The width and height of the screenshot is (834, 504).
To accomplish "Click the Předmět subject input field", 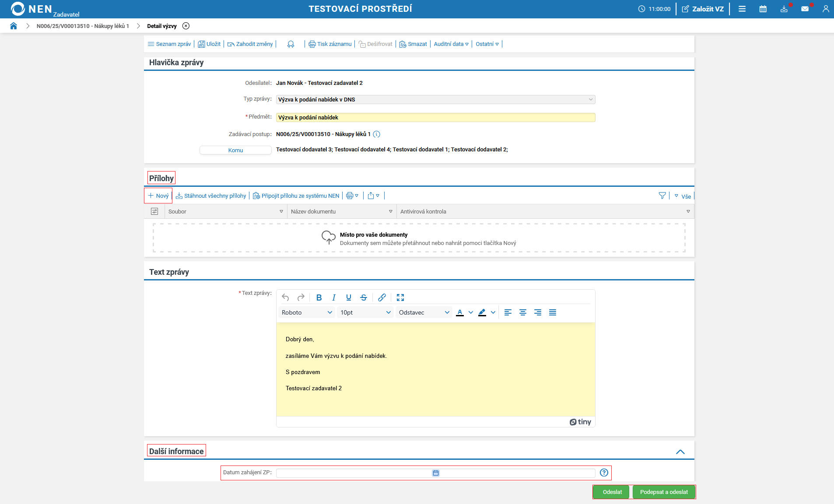I will tap(435, 118).
